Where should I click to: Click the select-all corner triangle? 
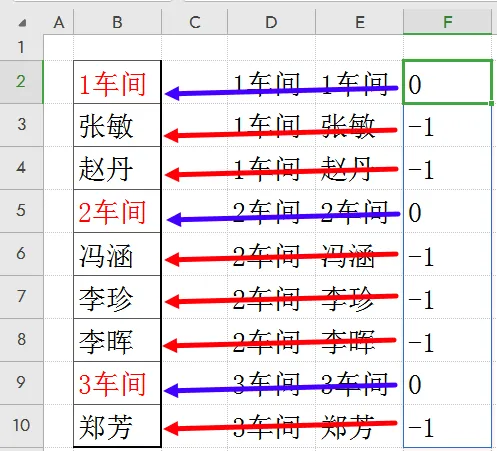point(22,23)
